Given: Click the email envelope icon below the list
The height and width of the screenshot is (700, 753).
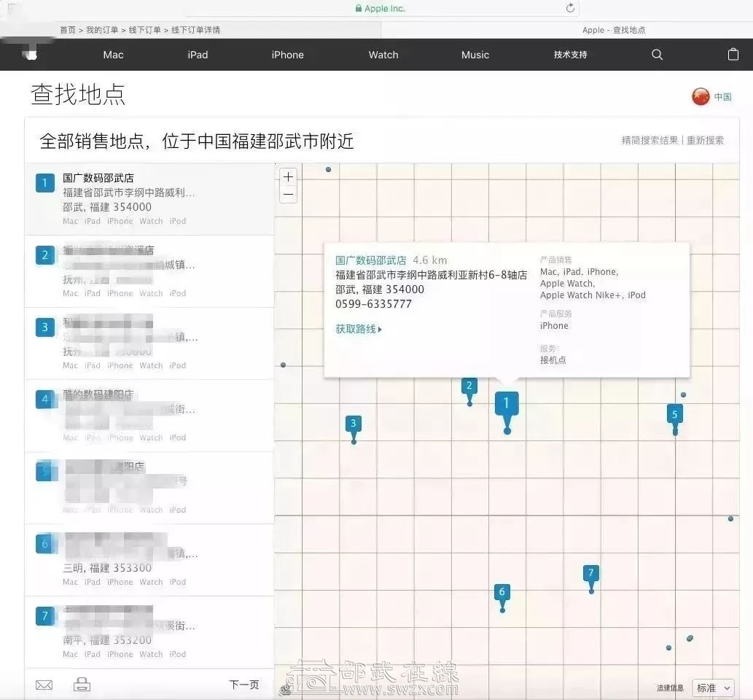Looking at the screenshot, I should click(44, 685).
